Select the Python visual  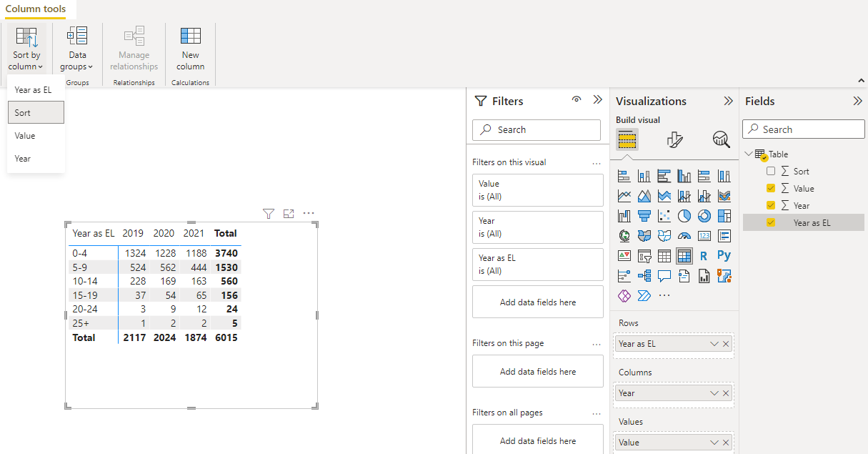[724, 256]
